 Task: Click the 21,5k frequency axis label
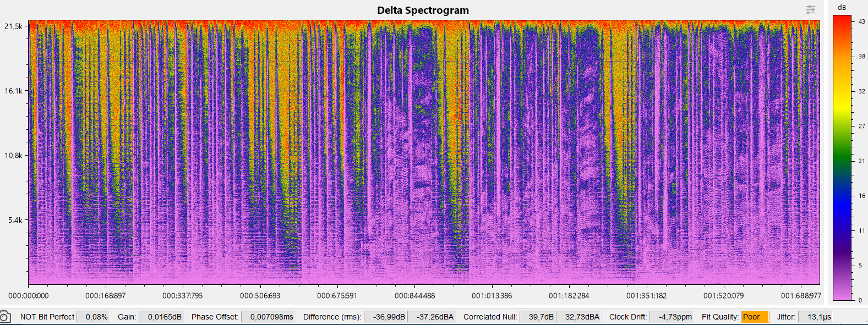(x=13, y=26)
